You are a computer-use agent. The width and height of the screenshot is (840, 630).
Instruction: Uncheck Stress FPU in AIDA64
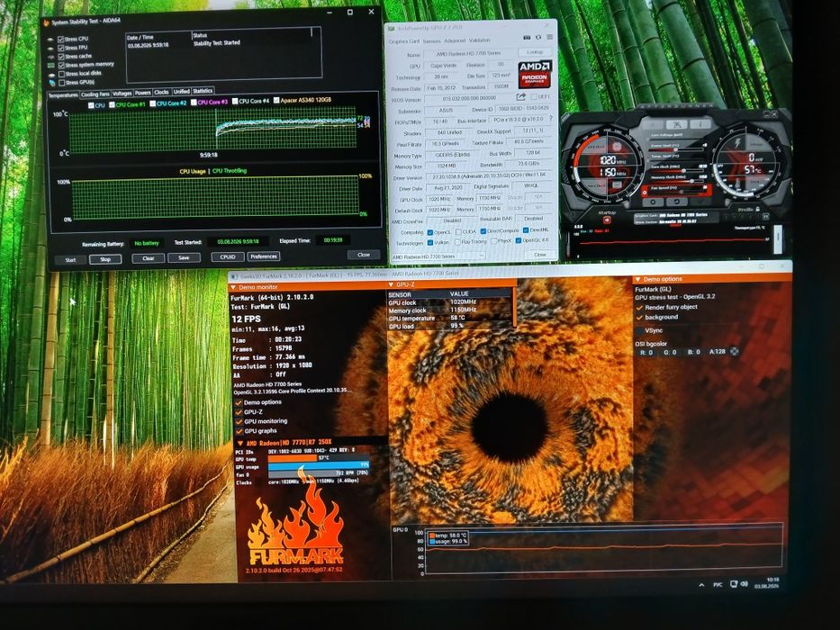pos(61,48)
